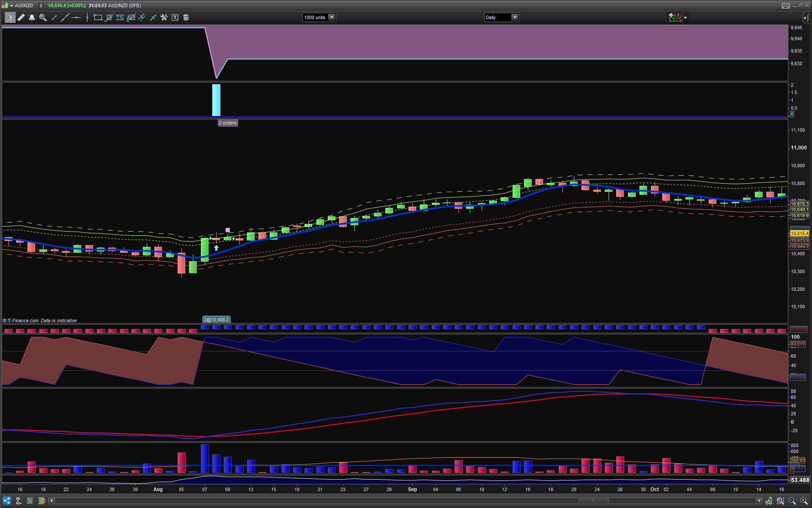Click the ruler measurement tool
The height and width of the screenshot is (508, 812).
pos(21,17)
